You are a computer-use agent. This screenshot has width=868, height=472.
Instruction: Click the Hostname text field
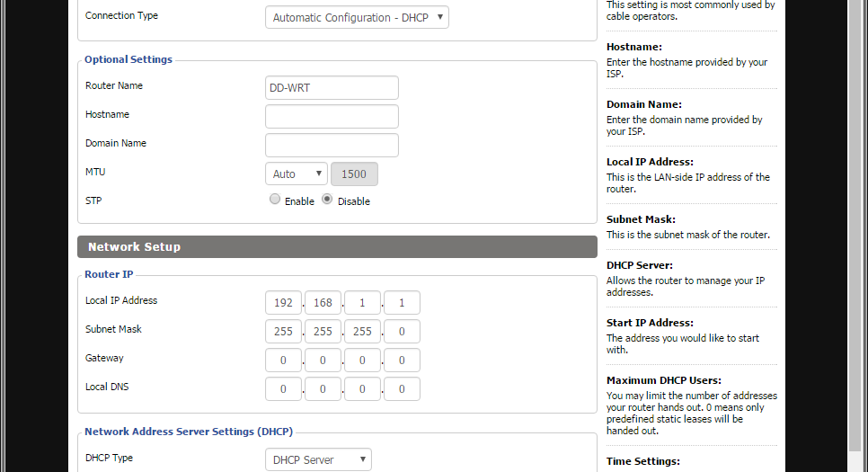[332, 117]
